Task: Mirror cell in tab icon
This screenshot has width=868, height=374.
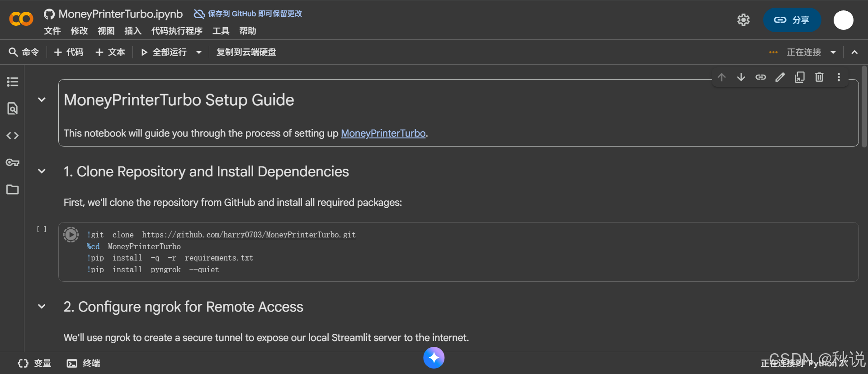Action: pos(800,77)
